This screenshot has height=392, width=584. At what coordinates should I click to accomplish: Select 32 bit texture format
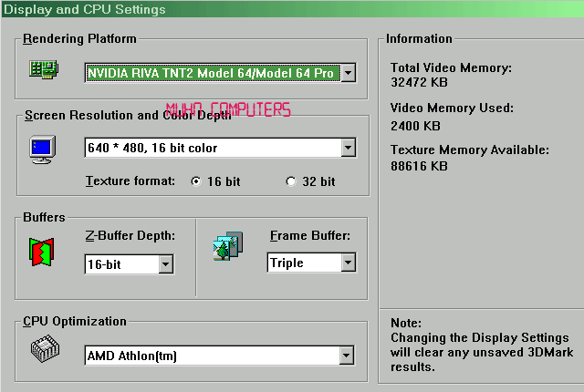[x=291, y=181]
